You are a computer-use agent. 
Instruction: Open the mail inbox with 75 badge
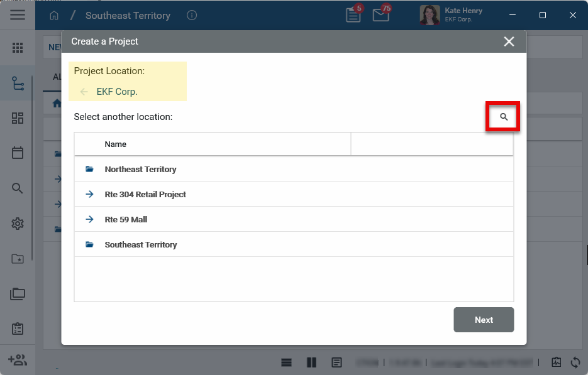(x=380, y=15)
